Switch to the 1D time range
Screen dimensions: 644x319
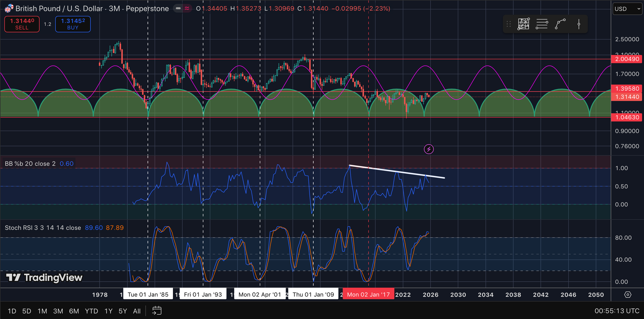(12, 311)
